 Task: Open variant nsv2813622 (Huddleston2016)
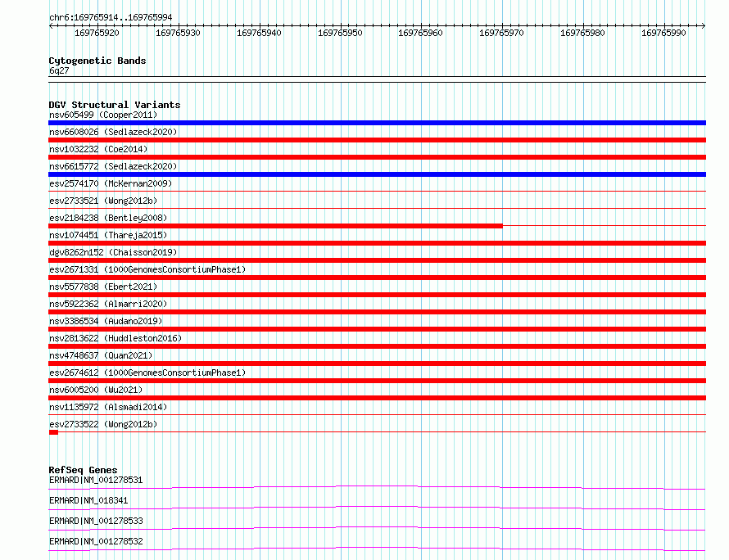(115, 338)
